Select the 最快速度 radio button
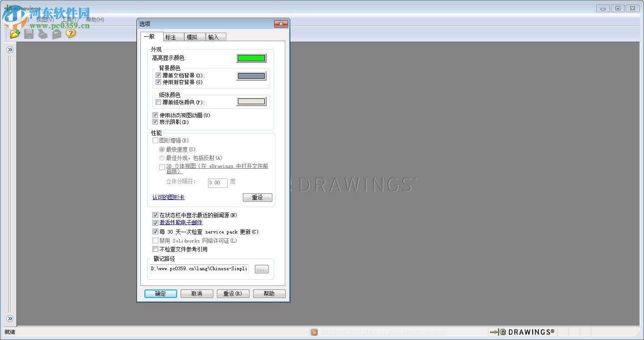This screenshot has height=340, width=644. (161, 149)
